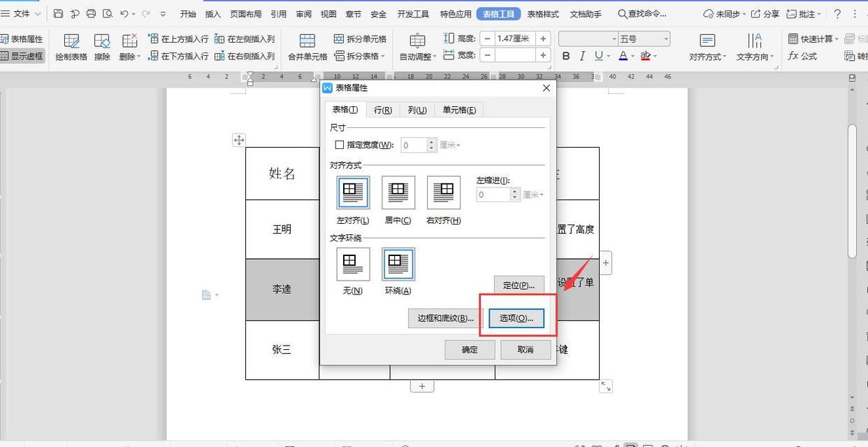Click the Italic I icon
This screenshot has height=447, width=868.
coord(582,56)
